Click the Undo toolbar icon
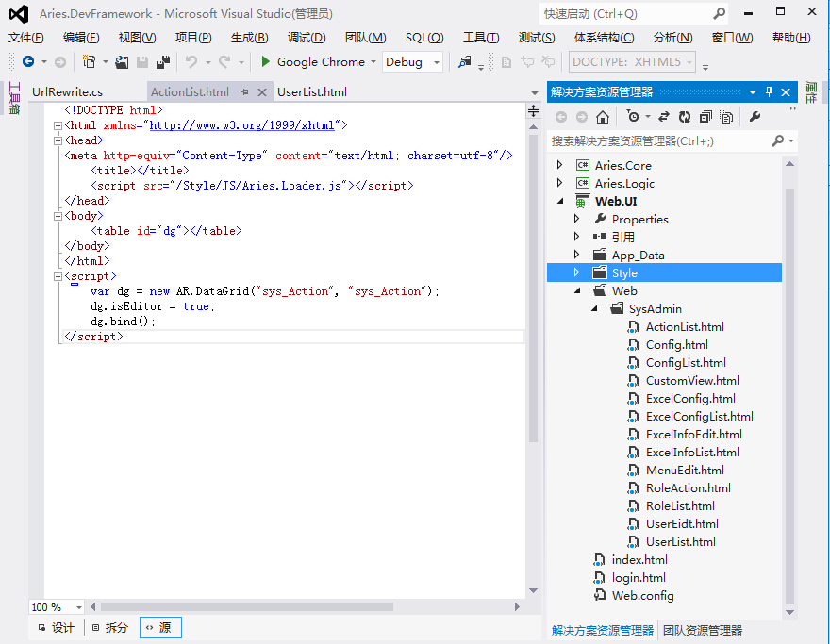This screenshot has height=644, width=830. tap(191, 62)
